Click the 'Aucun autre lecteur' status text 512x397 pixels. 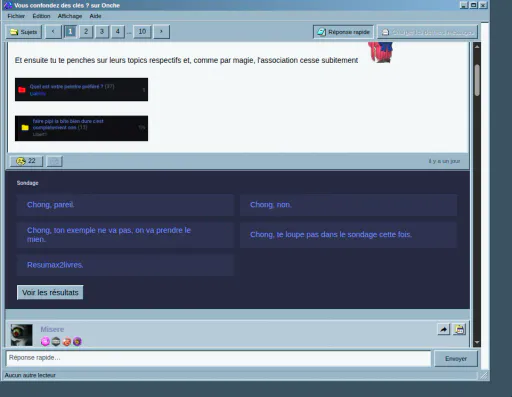(x=30, y=375)
